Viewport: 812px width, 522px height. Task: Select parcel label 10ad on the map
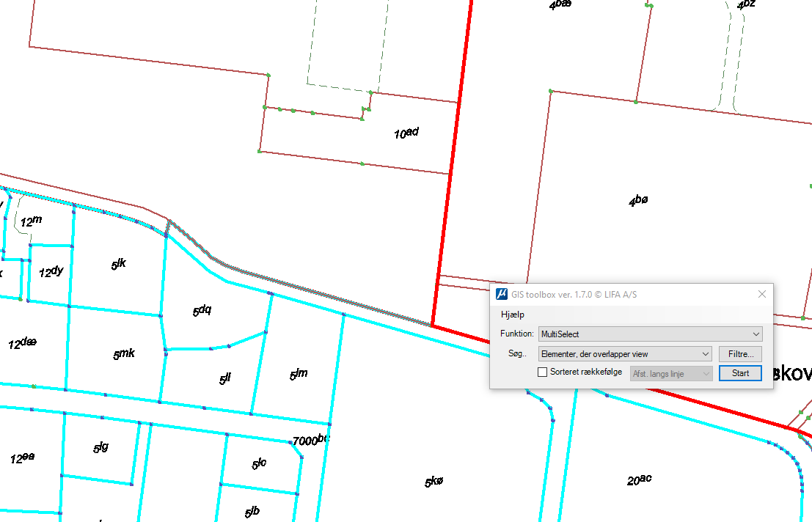pos(406,133)
